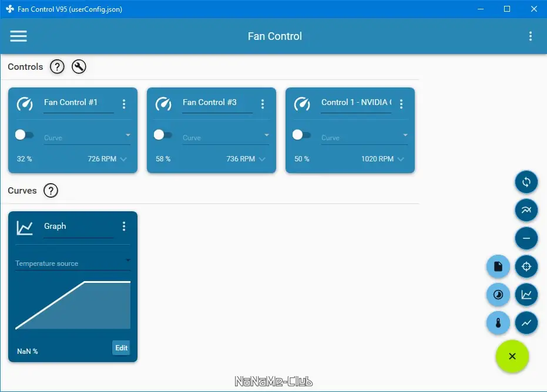Open the Temperature source dropdown
The width and height of the screenshot is (547, 392).
click(73, 263)
